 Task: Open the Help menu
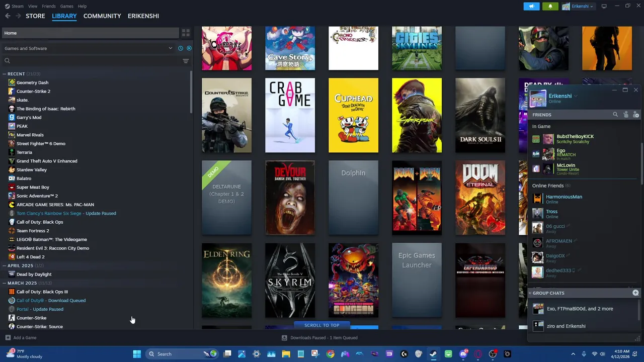tap(83, 6)
